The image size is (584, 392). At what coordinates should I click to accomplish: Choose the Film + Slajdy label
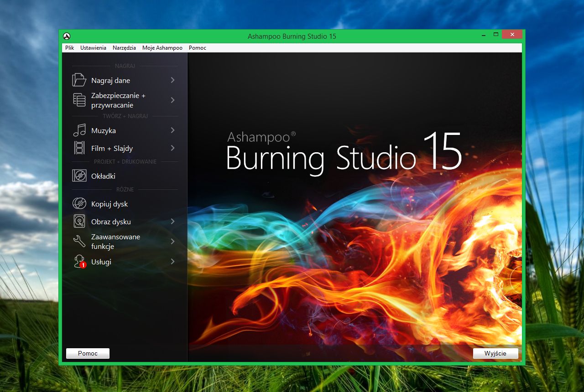112,149
